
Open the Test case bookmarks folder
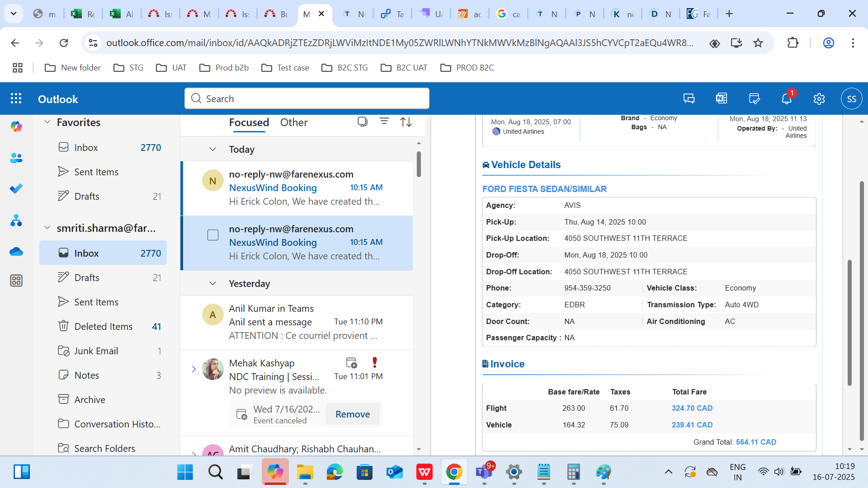click(x=285, y=68)
